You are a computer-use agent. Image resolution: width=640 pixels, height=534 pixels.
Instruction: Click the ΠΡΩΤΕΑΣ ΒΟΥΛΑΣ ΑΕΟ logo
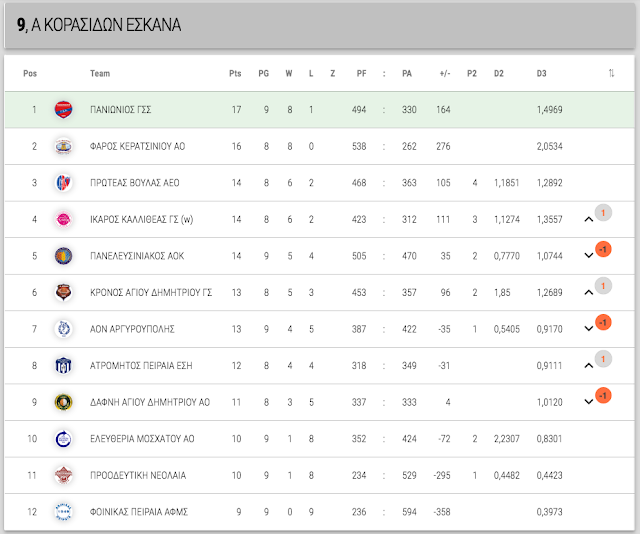[63, 182]
